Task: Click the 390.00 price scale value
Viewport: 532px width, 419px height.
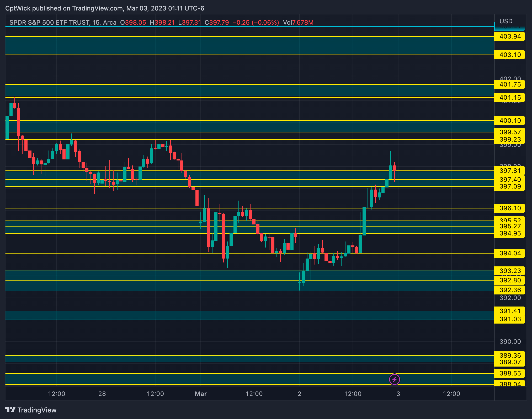Action: [510, 342]
